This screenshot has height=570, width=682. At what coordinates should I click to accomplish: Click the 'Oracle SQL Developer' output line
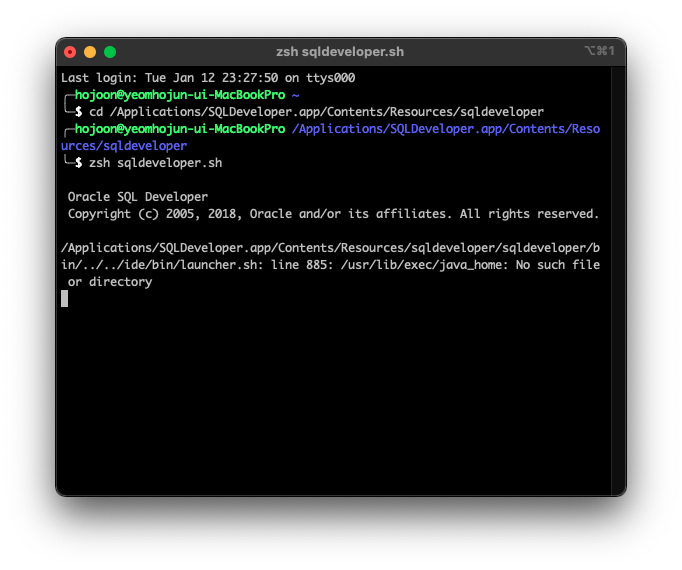pyautogui.click(x=137, y=197)
